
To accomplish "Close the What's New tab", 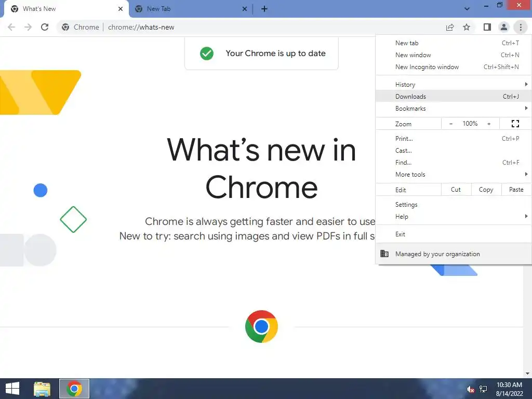I will coord(121,9).
